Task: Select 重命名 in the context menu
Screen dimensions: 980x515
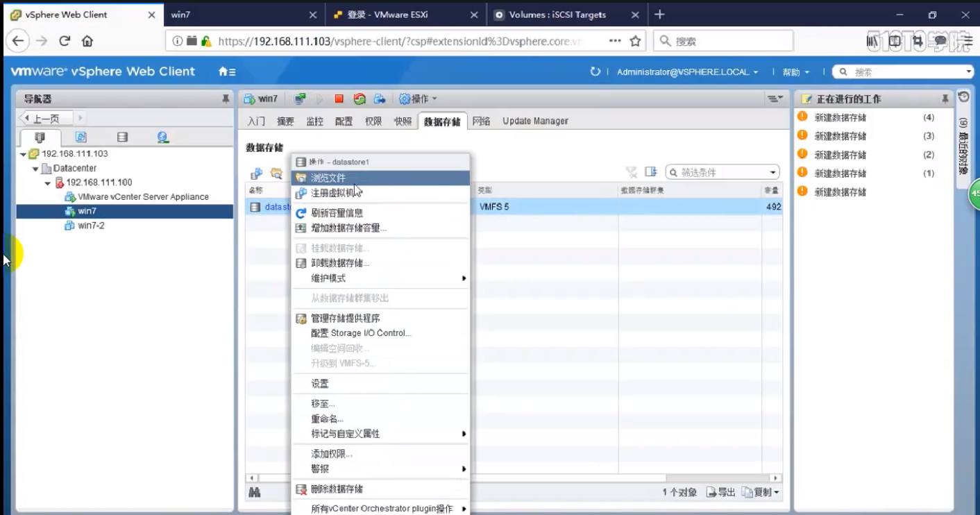Action: (380, 419)
